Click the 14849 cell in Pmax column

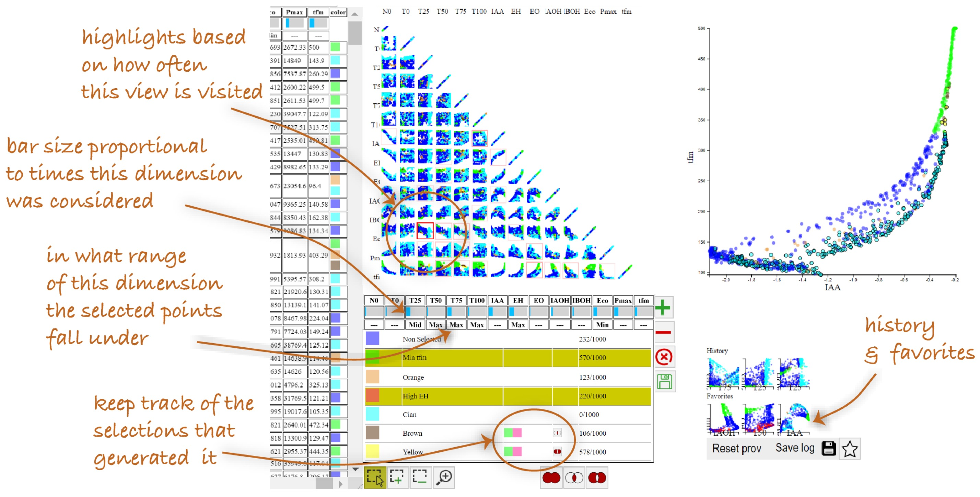pos(294,60)
